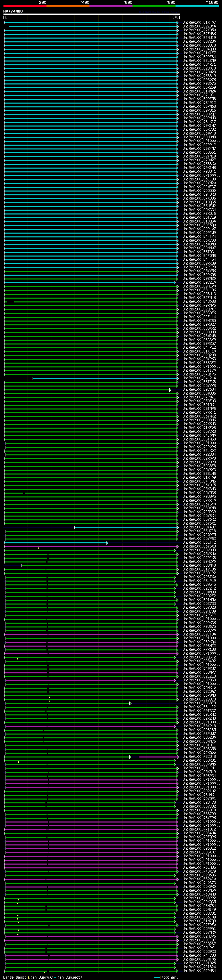Select hit label UniRef100_A3CD48
The width and height of the screenshot is (222, 980).
199,757
